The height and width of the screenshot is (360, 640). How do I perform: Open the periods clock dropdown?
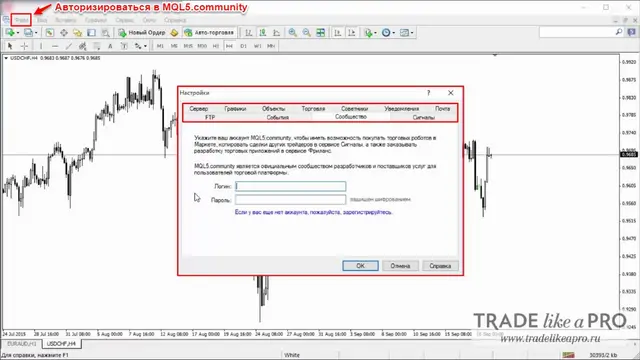tap(388, 33)
